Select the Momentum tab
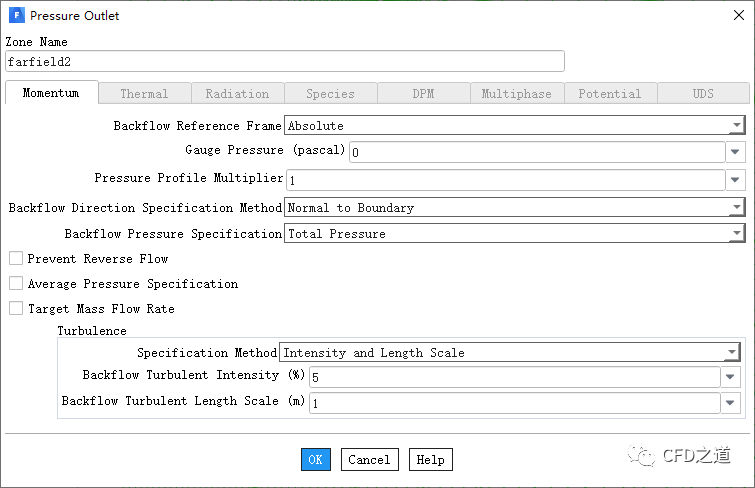 coord(51,94)
